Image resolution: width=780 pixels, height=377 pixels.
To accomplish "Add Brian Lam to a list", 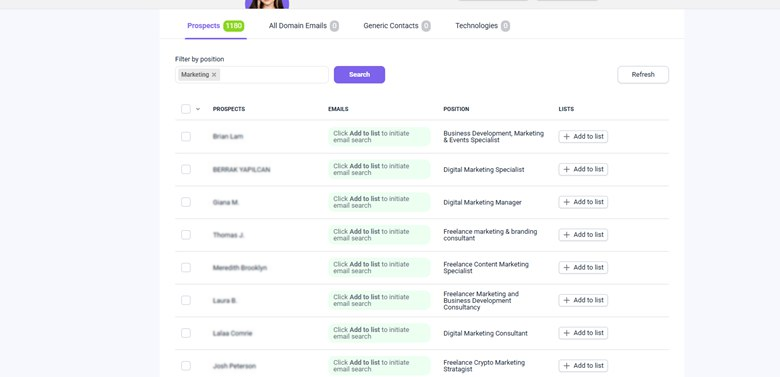I will (583, 136).
